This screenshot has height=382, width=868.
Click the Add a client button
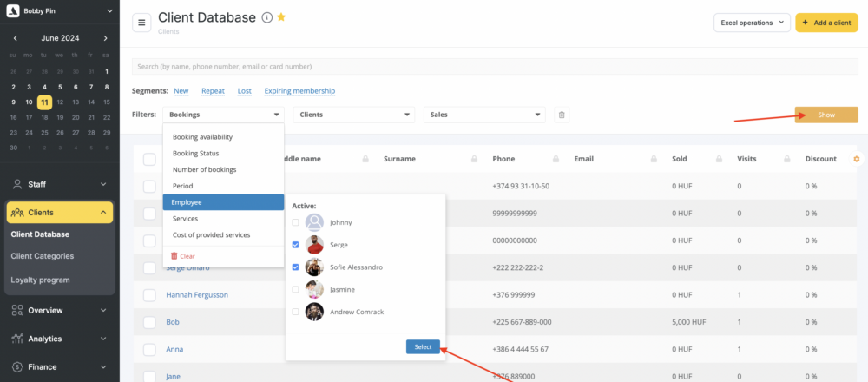pos(826,23)
